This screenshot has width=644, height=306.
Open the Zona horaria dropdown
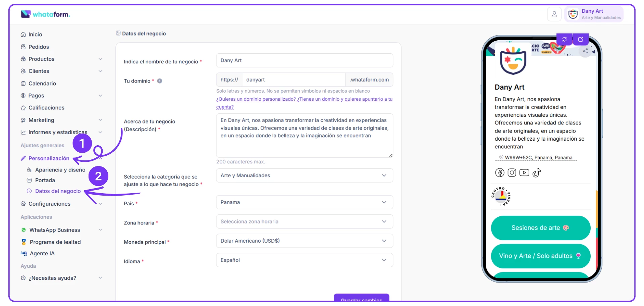pyautogui.click(x=304, y=221)
